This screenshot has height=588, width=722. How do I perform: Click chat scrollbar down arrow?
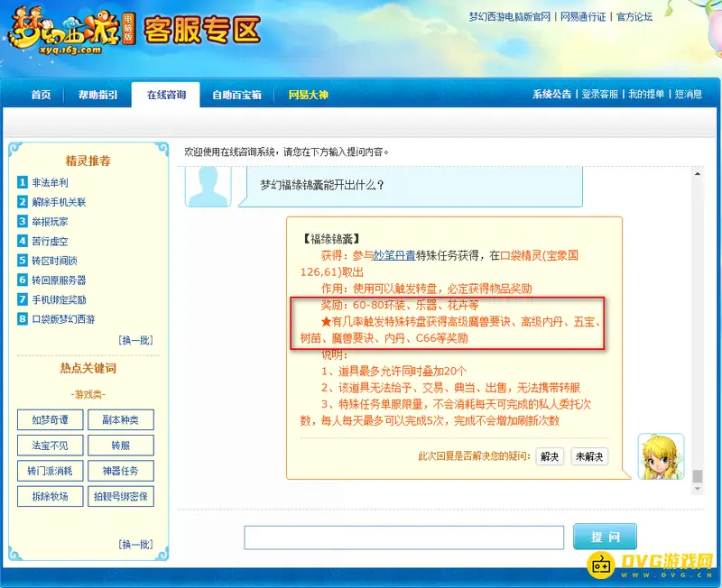698,489
